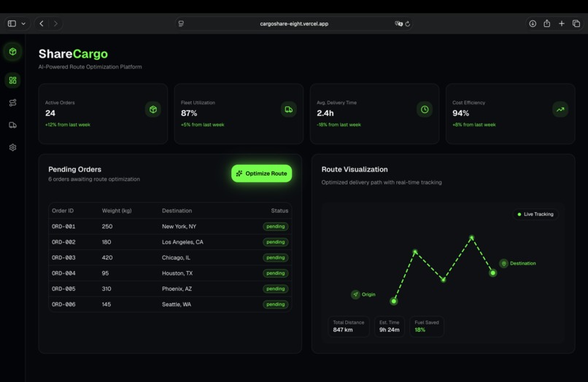
Task: Click the 87% Fleet Utilization value
Action: 189,113
